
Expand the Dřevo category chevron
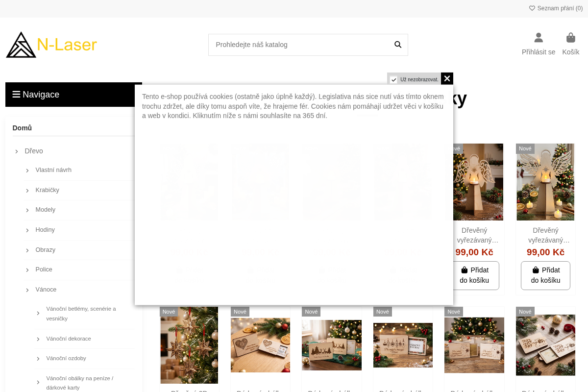(17, 151)
